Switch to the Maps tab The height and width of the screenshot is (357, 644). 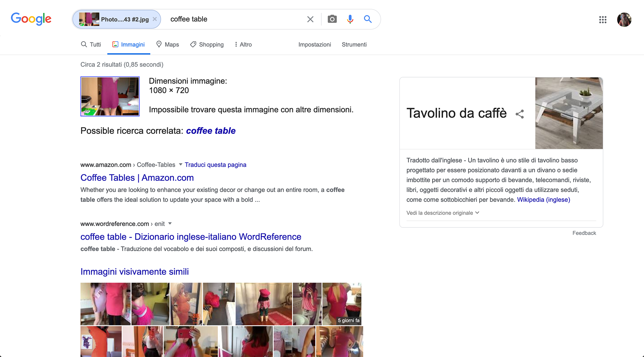click(168, 44)
